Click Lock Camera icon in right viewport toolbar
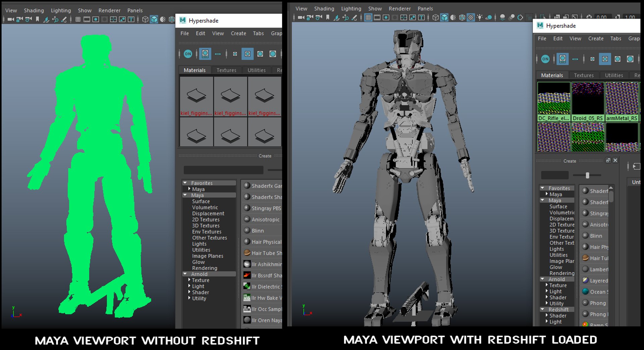644x350 pixels. 310,17
